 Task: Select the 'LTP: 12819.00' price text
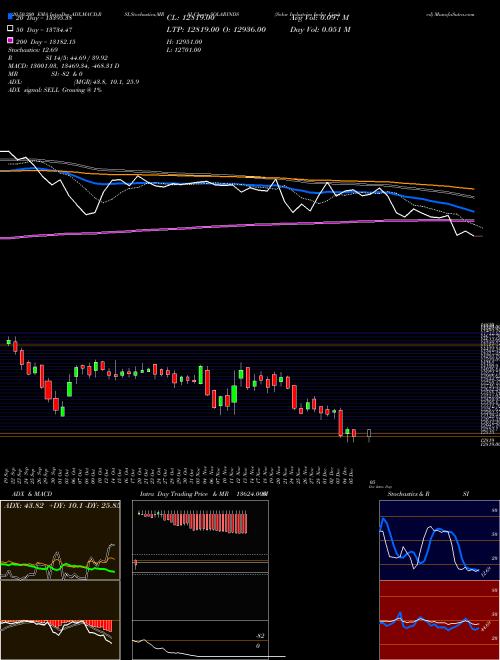point(191,29)
